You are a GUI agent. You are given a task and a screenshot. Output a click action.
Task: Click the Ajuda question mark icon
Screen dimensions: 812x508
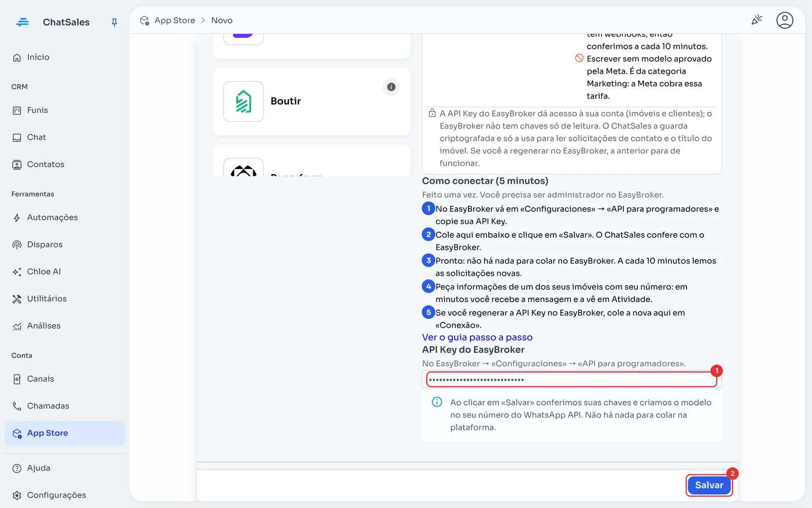[17, 468]
